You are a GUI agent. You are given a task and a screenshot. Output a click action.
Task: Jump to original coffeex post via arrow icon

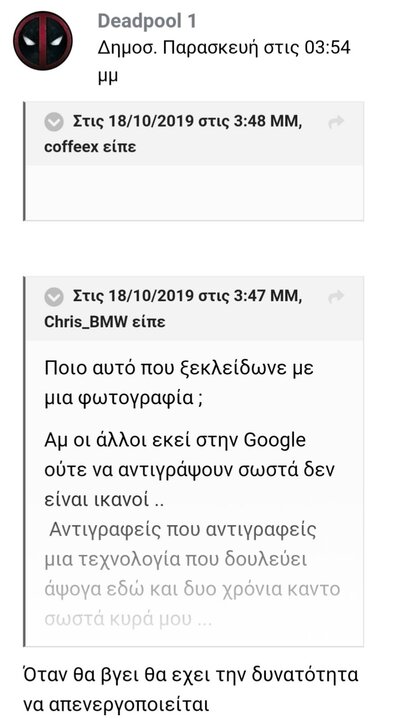click(x=336, y=122)
